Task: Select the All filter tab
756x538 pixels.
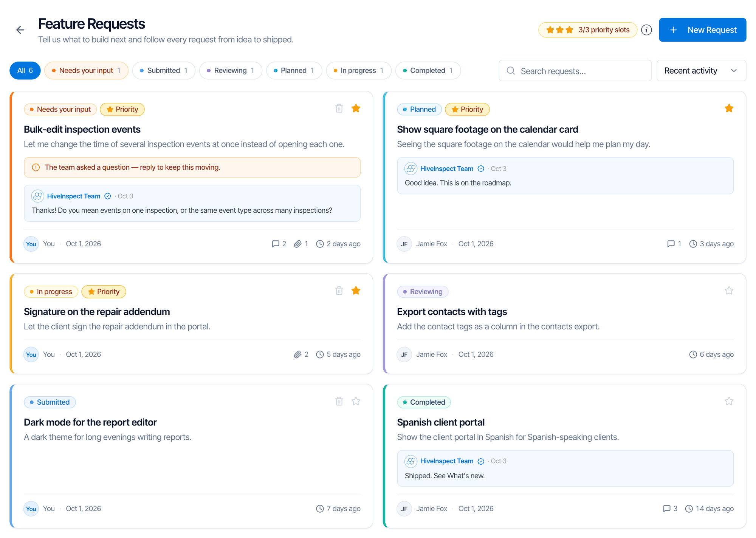Action: [25, 71]
